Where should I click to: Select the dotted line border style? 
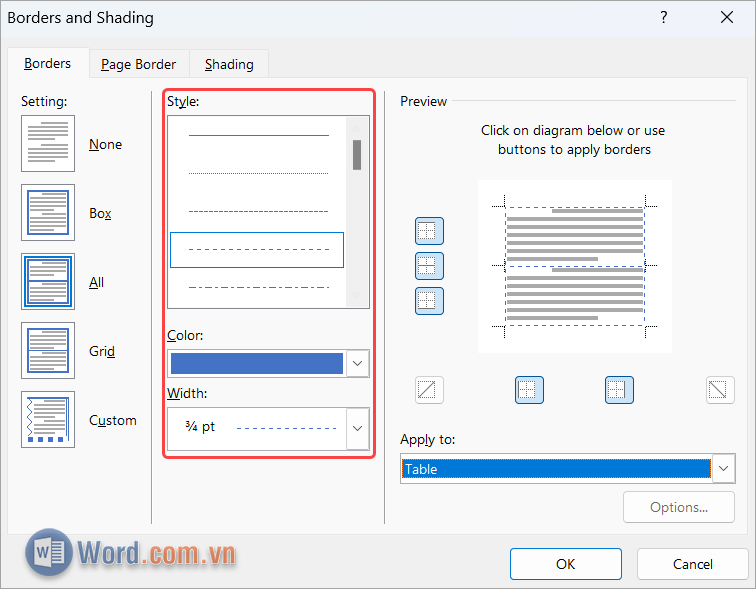click(258, 173)
